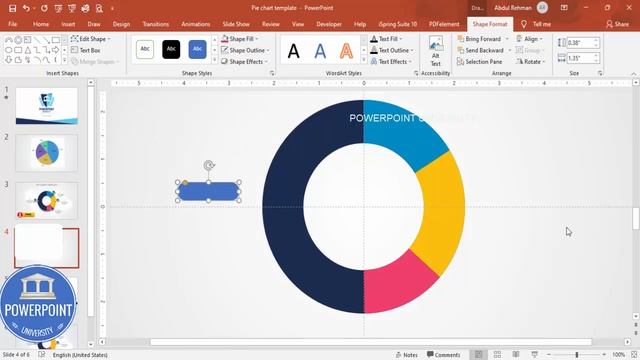Click zoom out minus button
The height and width of the screenshot is (360, 640).
click(x=549, y=355)
